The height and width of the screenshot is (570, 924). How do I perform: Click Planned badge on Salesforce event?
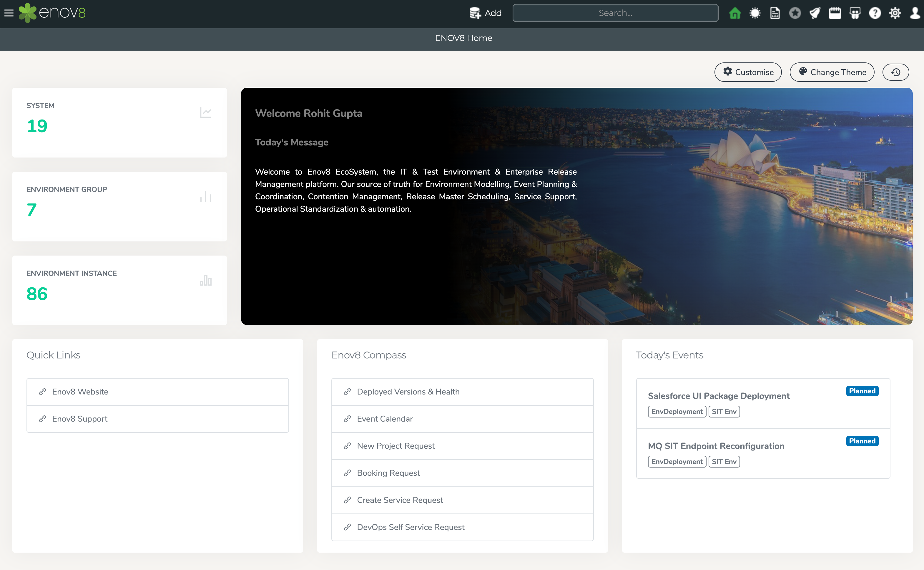862,391
